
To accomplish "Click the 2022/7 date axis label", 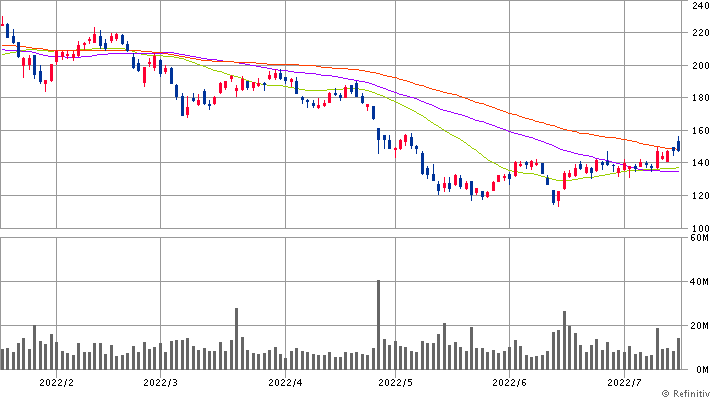I will pyautogui.click(x=624, y=382).
